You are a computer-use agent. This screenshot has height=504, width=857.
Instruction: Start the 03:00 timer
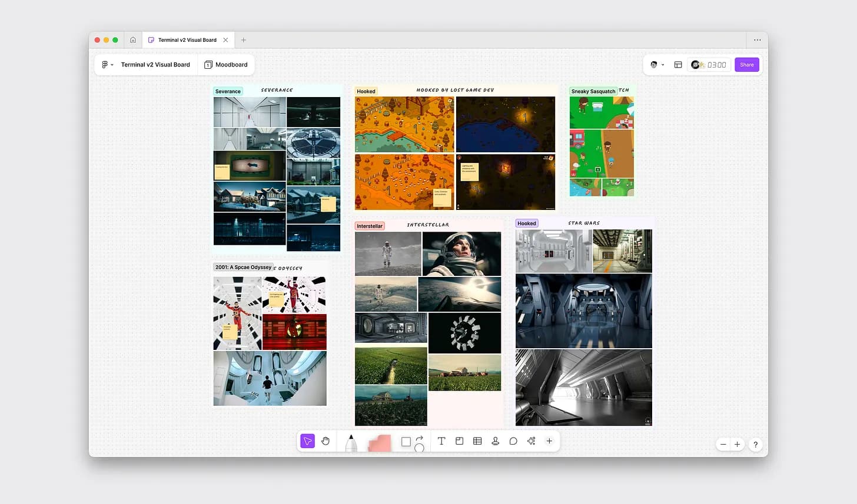[x=710, y=65]
